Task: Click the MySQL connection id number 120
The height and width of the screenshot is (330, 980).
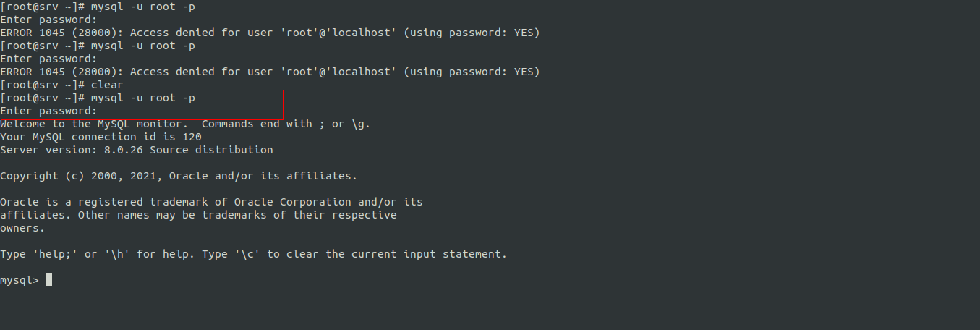Action: 192,137
